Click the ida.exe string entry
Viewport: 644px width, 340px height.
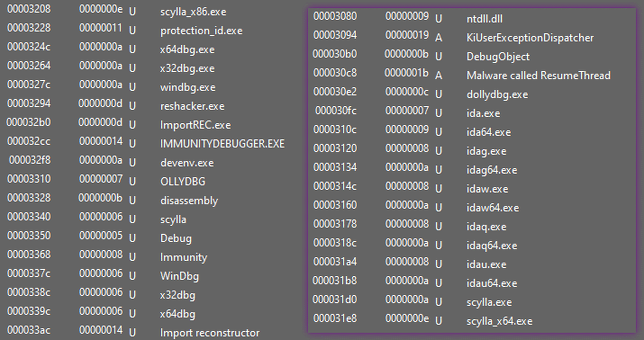483,113
